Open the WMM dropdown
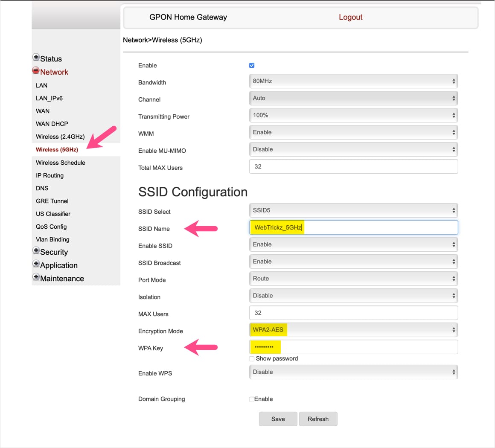The width and height of the screenshot is (495, 448). click(x=353, y=132)
